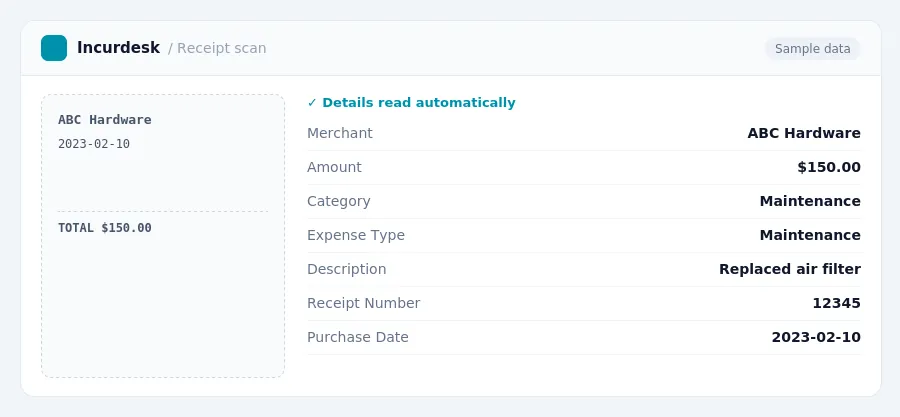Click the teal Incurdesk logo icon
Viewport: 900px width, 417px height.
click(x=54, y=48)
